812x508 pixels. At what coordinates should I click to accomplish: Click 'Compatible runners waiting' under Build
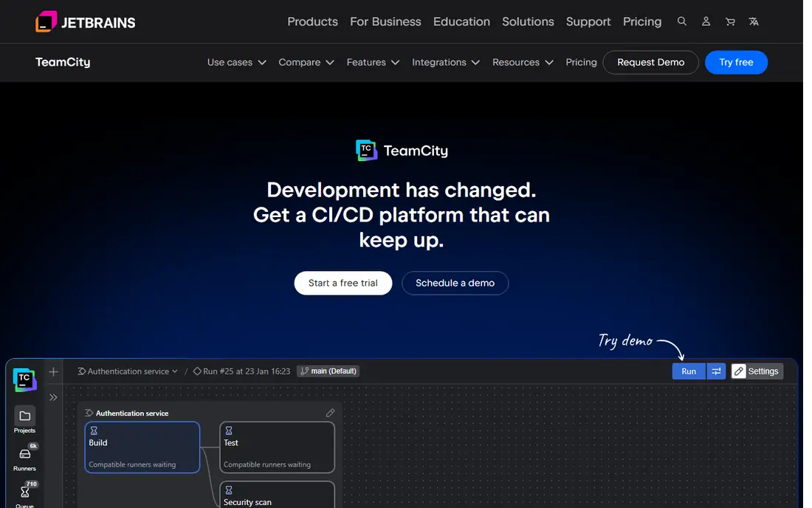point(132,464)
